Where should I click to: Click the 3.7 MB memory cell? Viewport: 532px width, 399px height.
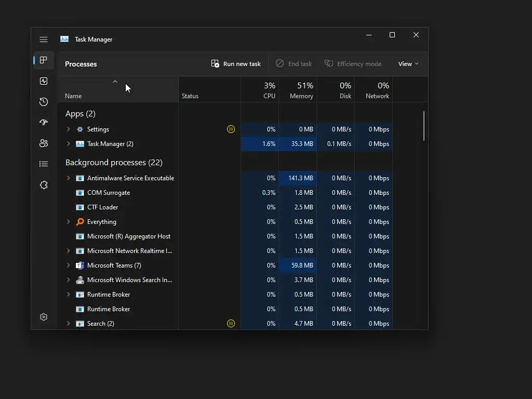298,280
